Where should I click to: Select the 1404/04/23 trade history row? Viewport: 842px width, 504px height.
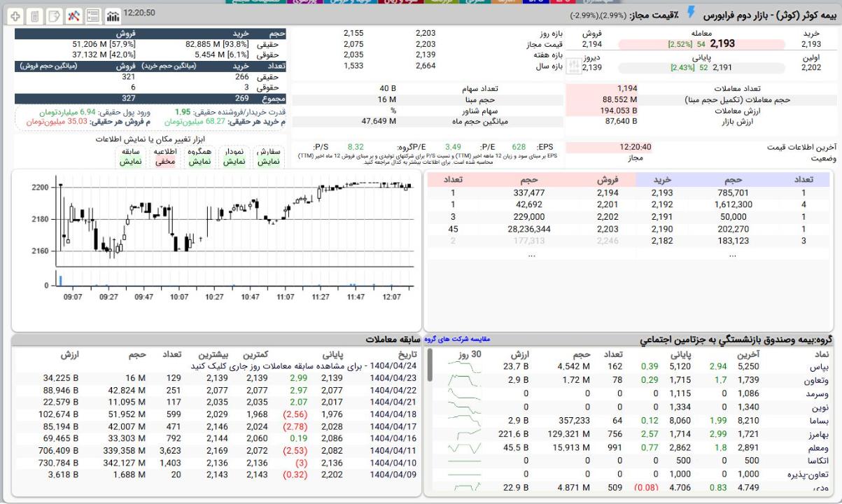pyautogui.click(x=393, y=378)
